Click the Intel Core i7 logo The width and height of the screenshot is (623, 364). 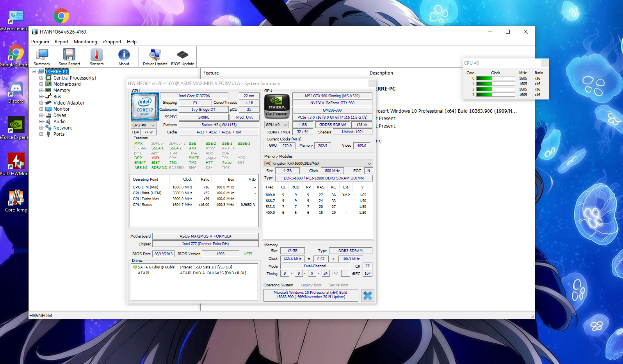pos(145,106)
